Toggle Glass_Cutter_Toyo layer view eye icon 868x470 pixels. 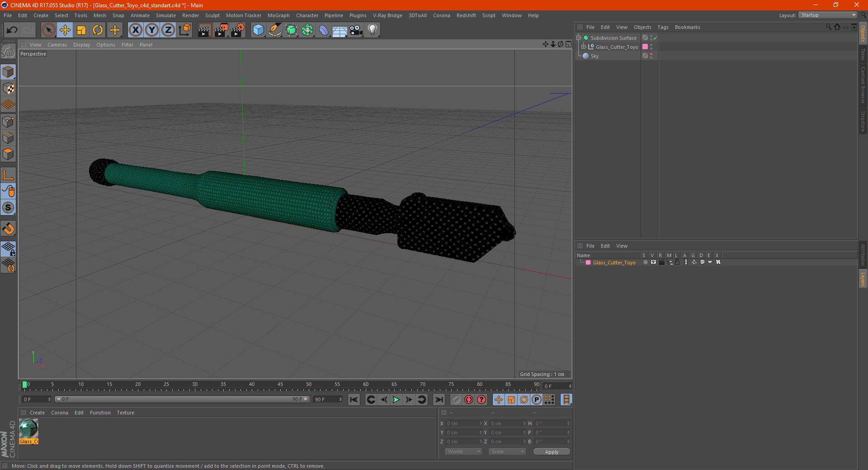point(653,262)
